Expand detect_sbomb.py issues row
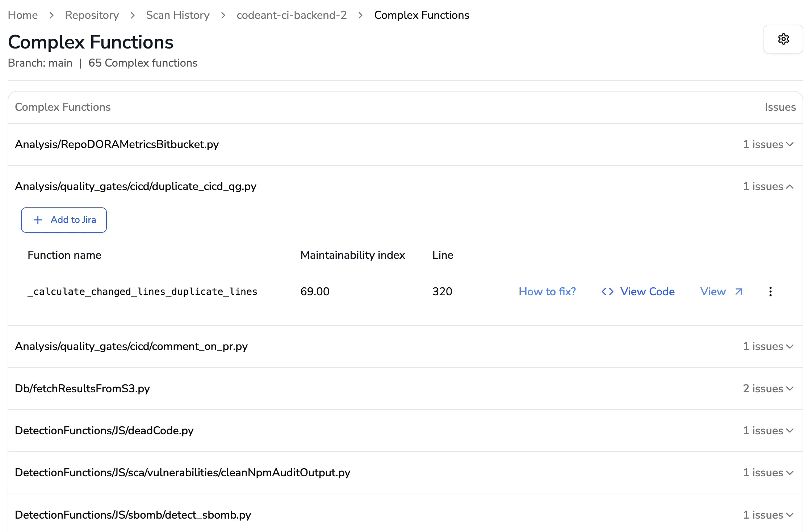 (790, 515)
